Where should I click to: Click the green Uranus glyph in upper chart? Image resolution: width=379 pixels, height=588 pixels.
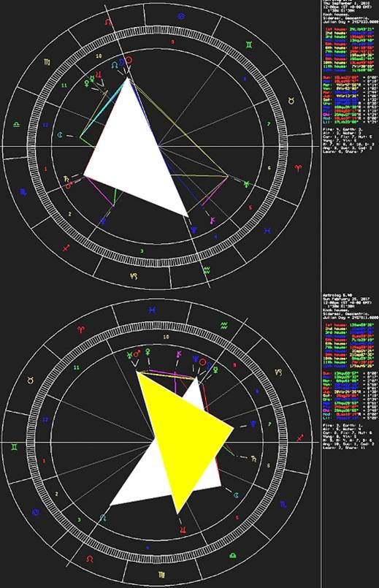(246, 184)
